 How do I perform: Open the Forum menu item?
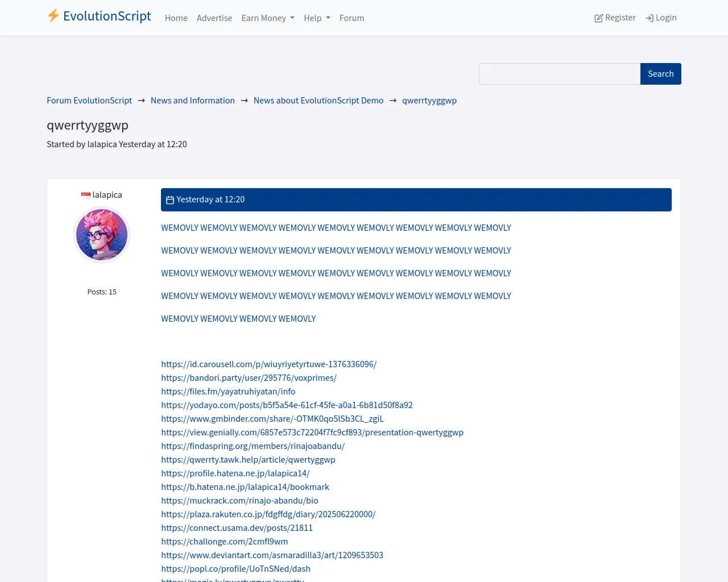pyautogui.click(x=351, y=18)
